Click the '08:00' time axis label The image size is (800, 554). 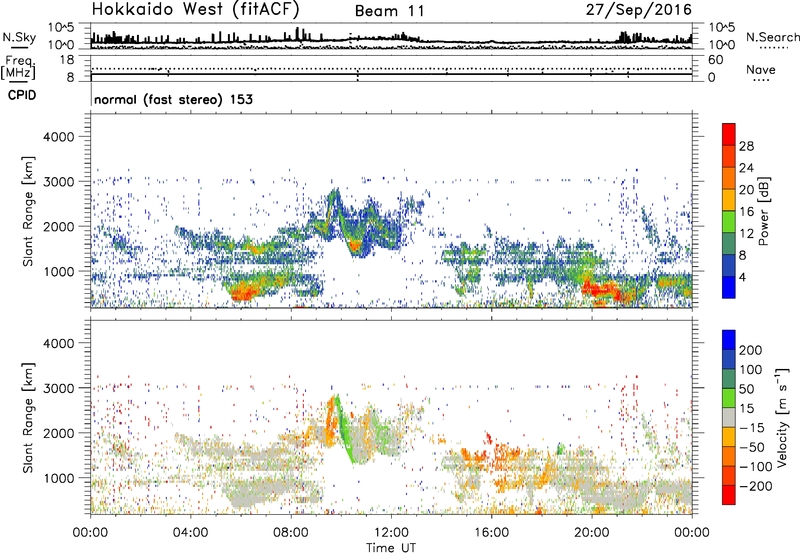pyautogui.click(x=291, y=533)
